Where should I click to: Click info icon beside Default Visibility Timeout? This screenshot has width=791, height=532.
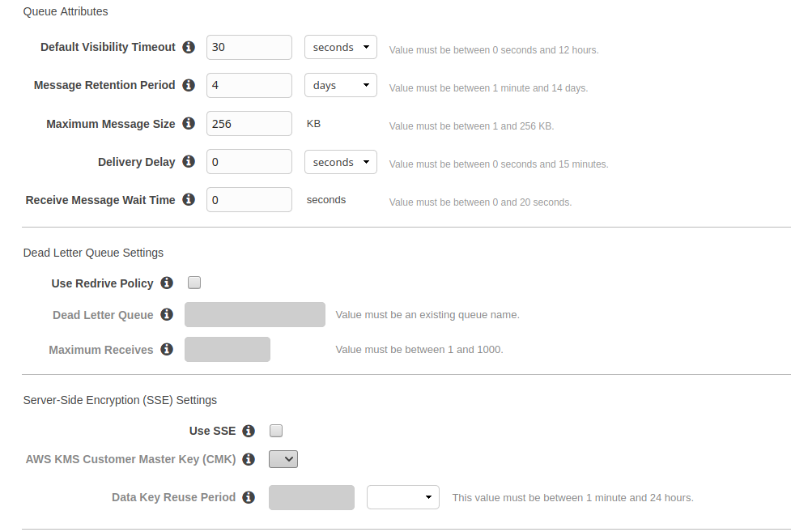(x=189, y=47)
